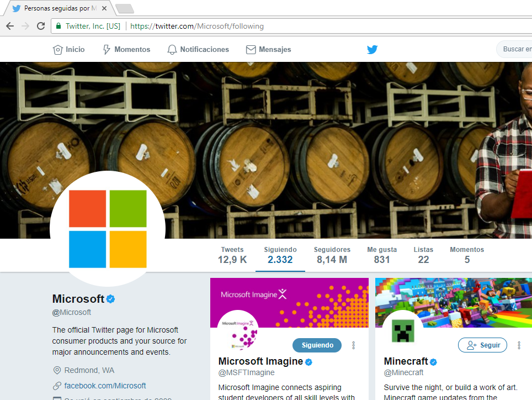
Task: Open Inicio home page
Action: tap(69, 50)
